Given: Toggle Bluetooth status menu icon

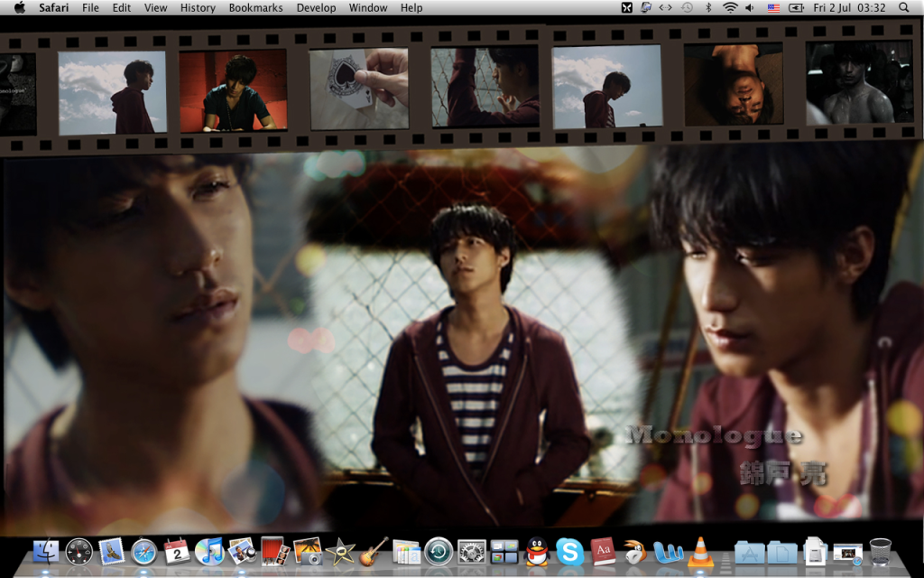Looking at the screenshot, I should [708, 8].
